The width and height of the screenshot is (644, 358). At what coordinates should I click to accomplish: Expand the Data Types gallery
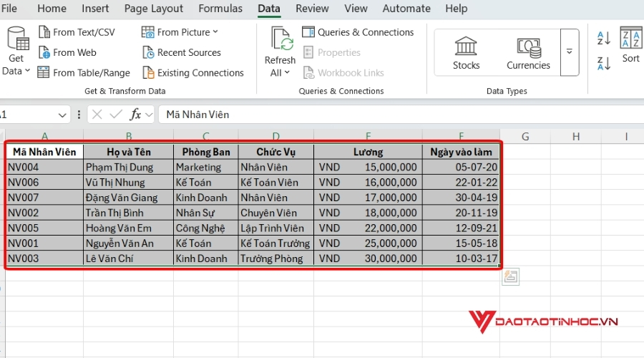(x=570, y=52)
